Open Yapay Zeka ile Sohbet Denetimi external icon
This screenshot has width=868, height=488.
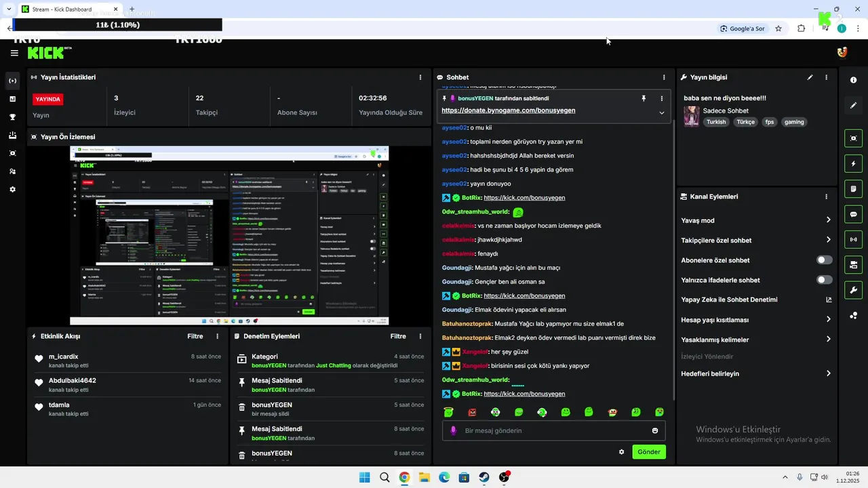coord(829,300)
